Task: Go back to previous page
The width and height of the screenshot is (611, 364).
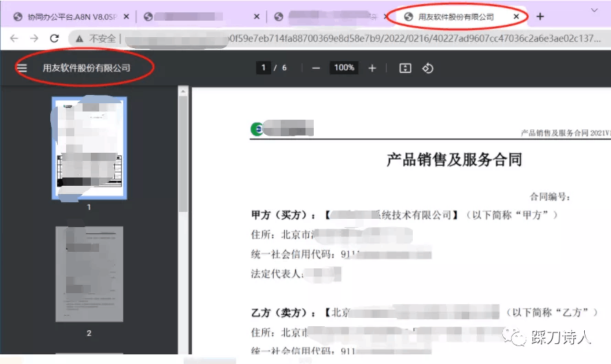Action: (x=14, y=39)
